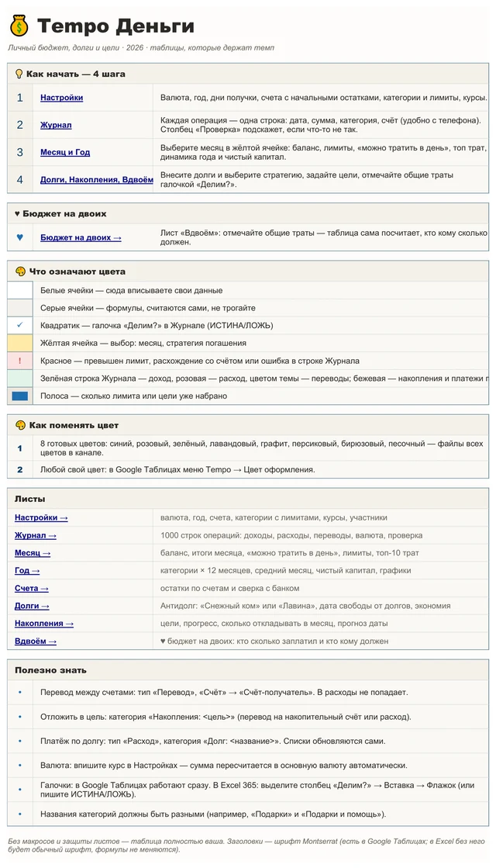The width and height of the screenshot is (496, 868).
Task: Go to the «Накопления →» sheet
Action: (44, 624)
